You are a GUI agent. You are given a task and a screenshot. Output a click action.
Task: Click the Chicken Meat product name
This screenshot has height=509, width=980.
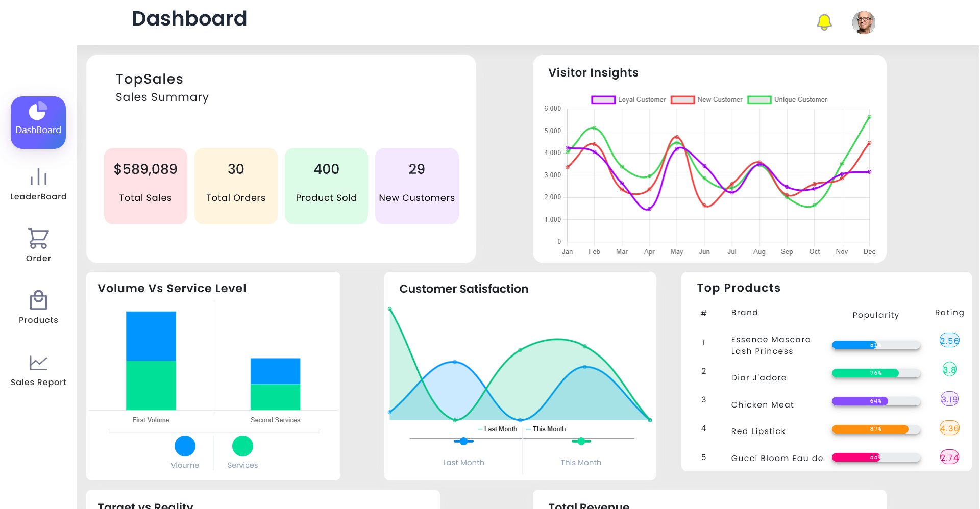pos(762,405)
